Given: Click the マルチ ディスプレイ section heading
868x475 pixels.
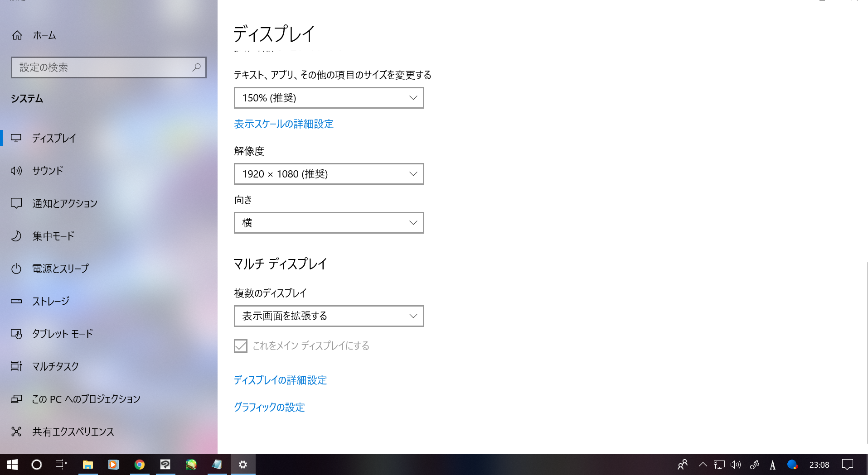Looking at the screenshot, I should 280,264.
